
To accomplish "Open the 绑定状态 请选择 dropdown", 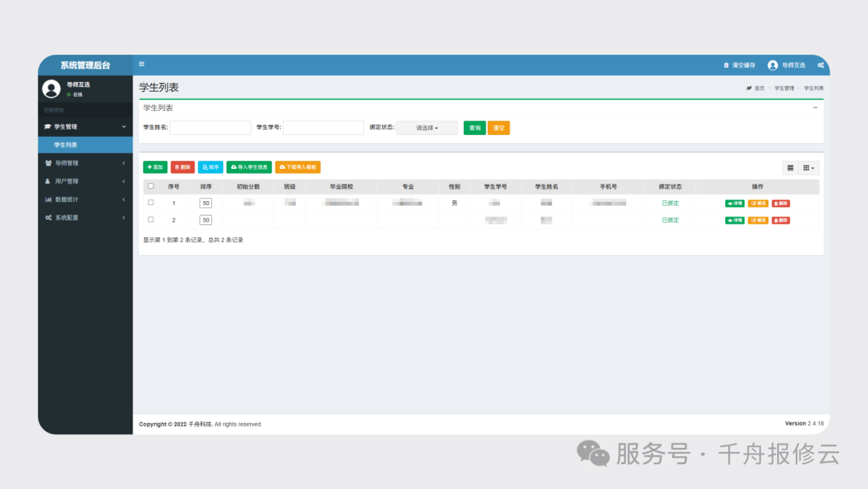I will [427, 127].
